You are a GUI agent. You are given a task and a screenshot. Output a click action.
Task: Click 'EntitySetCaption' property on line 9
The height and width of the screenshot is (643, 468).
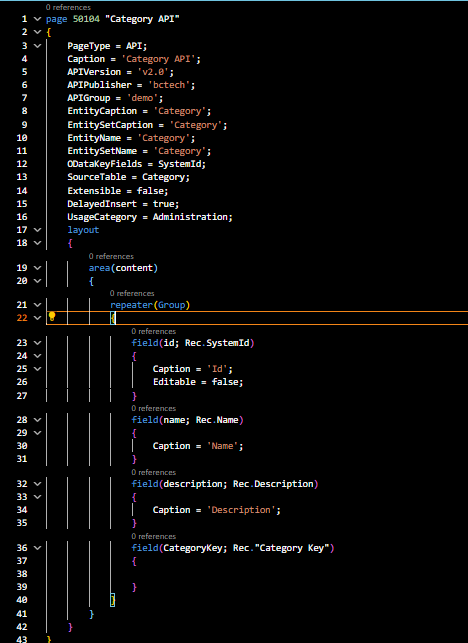[110, 125]
